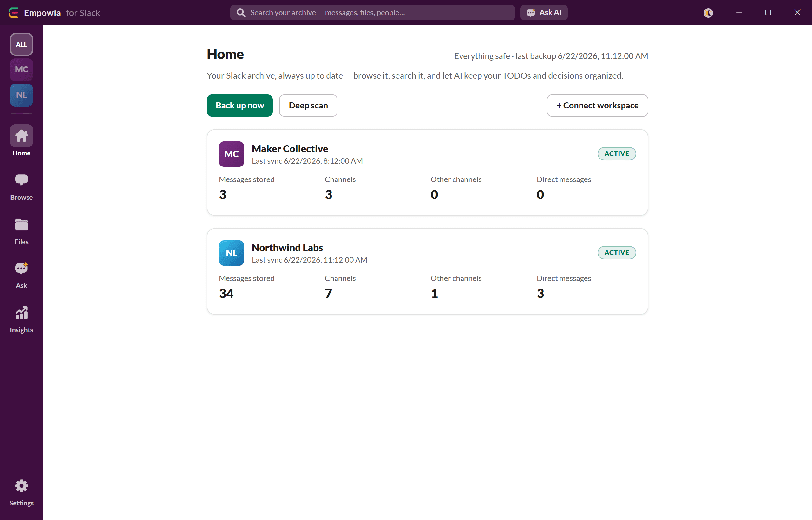Click Last sync 6/22/2026, 11:12:00 AM text

tap(309, 260)
